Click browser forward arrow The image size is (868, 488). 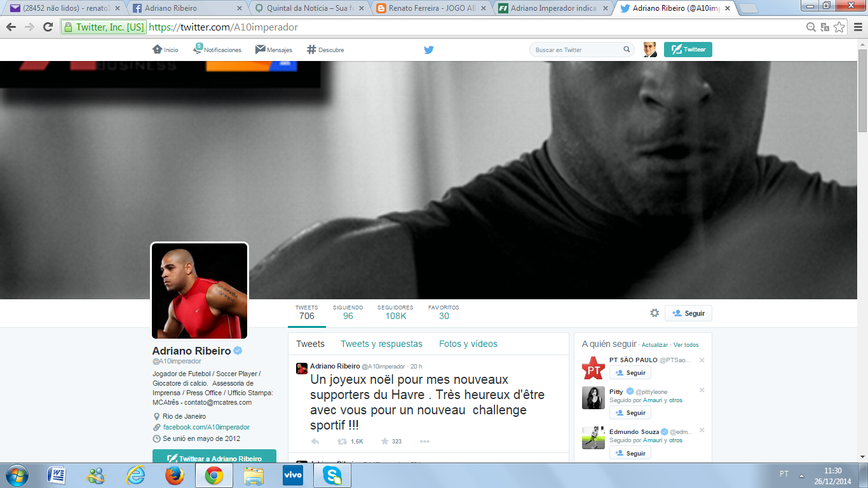click(29, 27)
